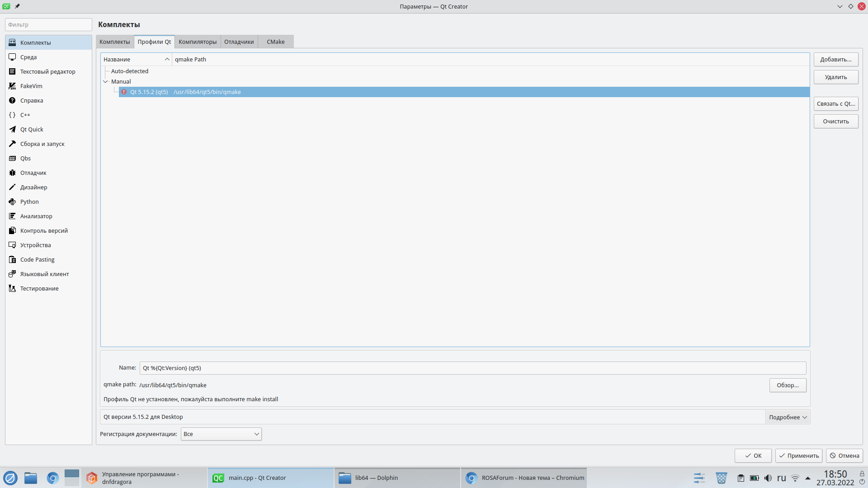Select the Qt Quick settings icon

pyautogui.click(x=12, y=129)
